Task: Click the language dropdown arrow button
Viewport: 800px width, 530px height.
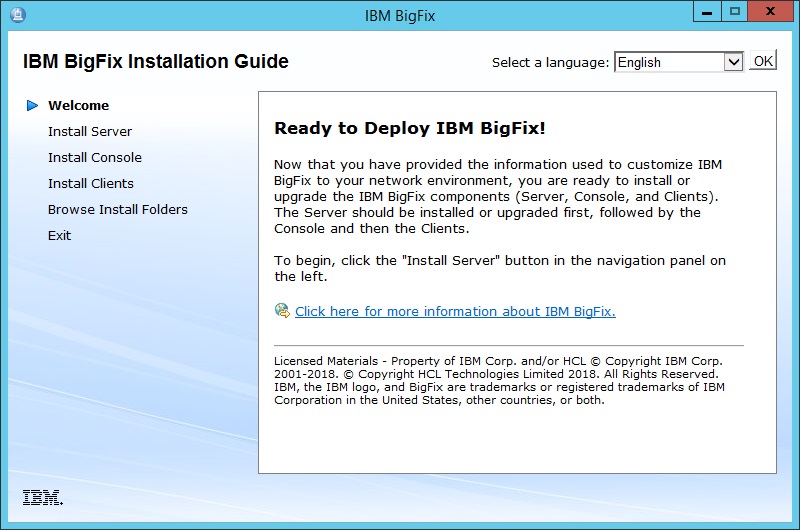Action: [x=733, y=62]
